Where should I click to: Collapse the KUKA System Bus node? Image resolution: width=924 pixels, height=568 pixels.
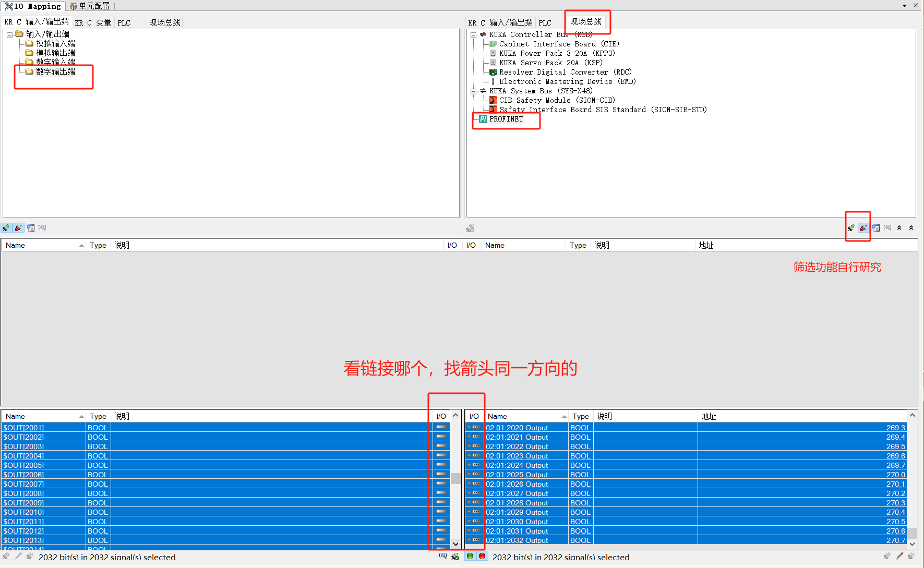coord(473,91)
